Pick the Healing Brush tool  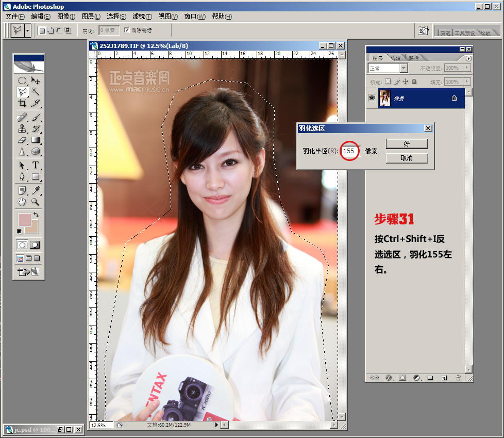point(22,118)
